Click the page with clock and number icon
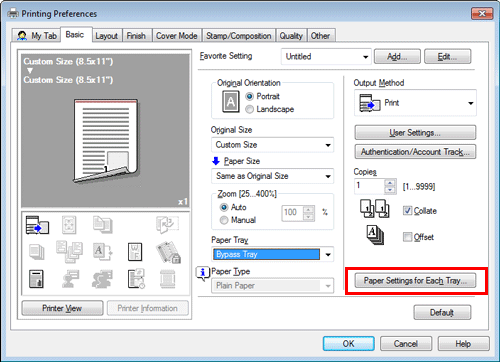This screenshot has height=362, width=500. tap(136, 279)
